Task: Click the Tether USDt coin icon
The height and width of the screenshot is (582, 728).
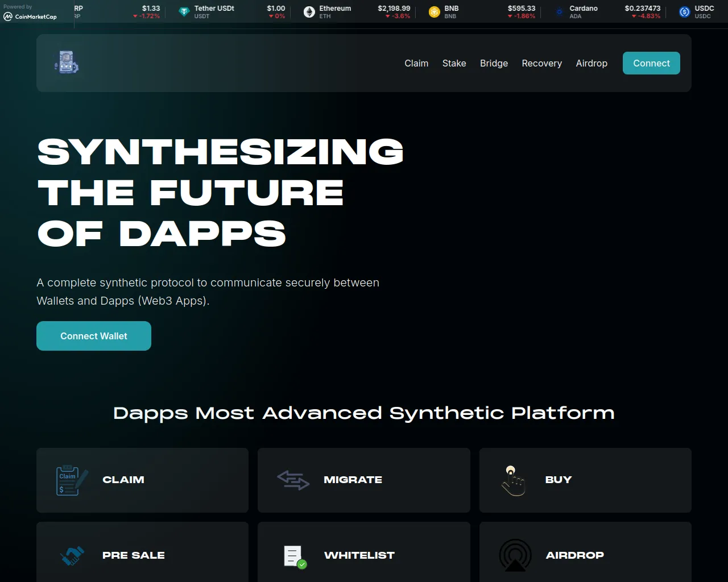Action: (x=184, y=12)
